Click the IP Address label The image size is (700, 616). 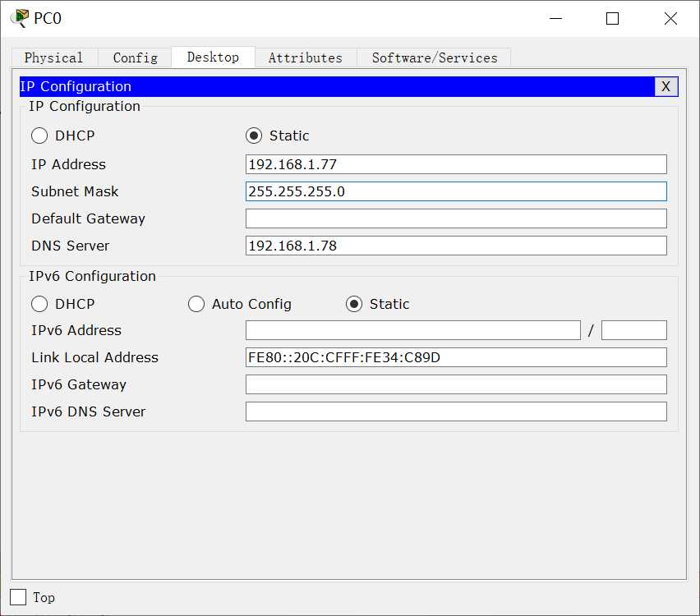69,164
